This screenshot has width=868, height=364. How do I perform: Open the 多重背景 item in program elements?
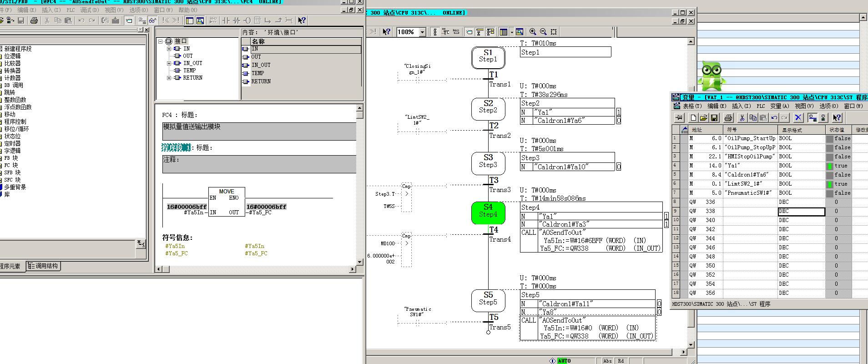[x=15, y=187]
